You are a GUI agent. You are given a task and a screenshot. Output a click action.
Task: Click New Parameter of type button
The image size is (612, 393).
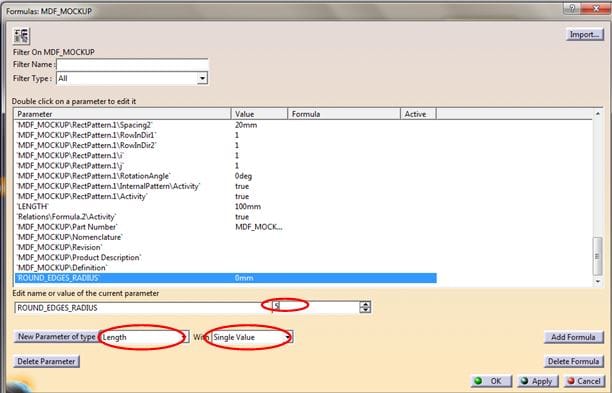pos(57,336)
